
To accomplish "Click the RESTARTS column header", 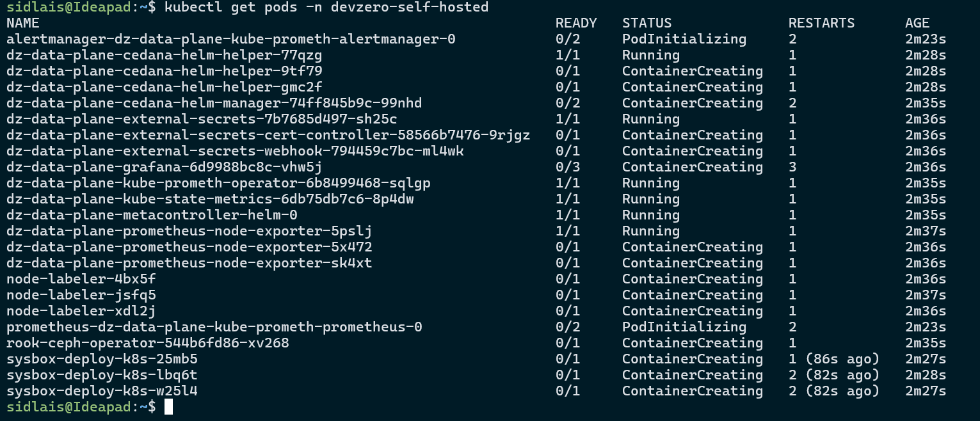I will tap(821, 23).
